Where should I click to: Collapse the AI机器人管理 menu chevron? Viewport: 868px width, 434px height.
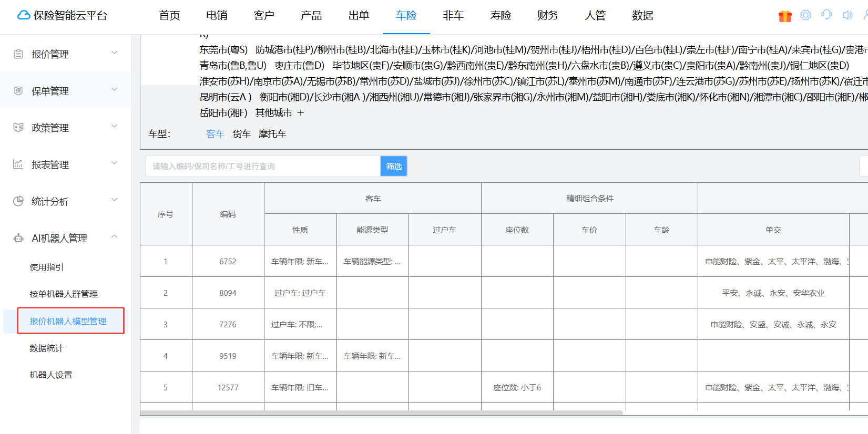point(115,236)
